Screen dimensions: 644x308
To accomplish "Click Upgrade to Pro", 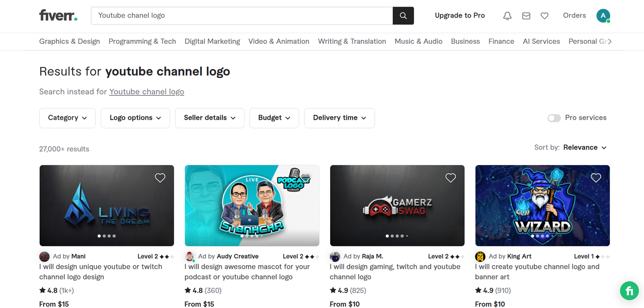I will tap(460, 16).
